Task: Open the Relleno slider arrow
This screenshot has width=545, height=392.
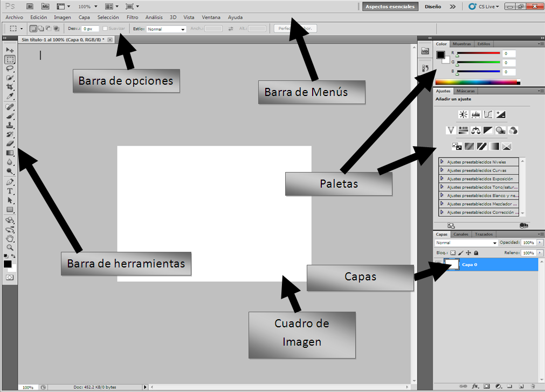Action: click(540, 253)
